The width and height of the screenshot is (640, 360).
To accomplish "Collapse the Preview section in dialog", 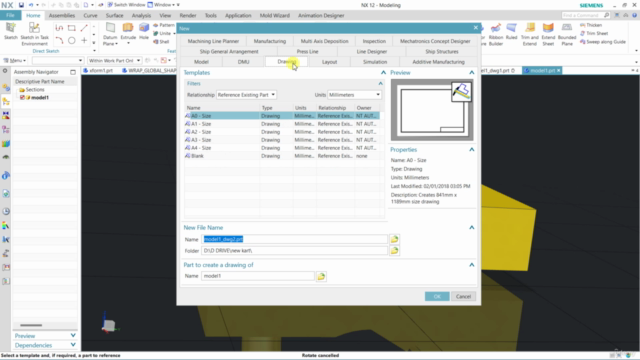I will click(x=471, y=73).
